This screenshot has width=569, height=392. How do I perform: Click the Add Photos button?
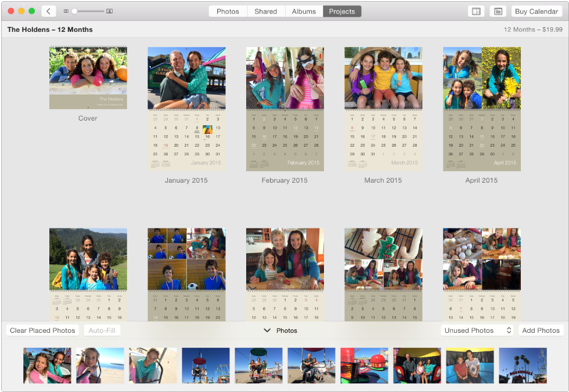tap(541, 330)
